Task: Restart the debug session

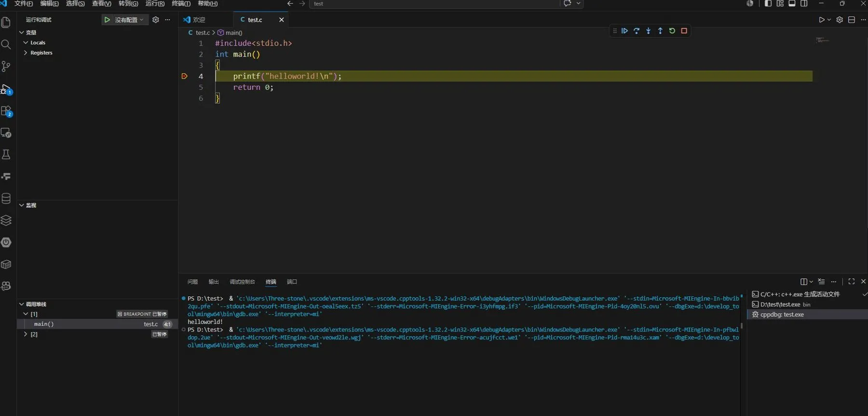Action: pyautogui.click(x=672, y=31)
